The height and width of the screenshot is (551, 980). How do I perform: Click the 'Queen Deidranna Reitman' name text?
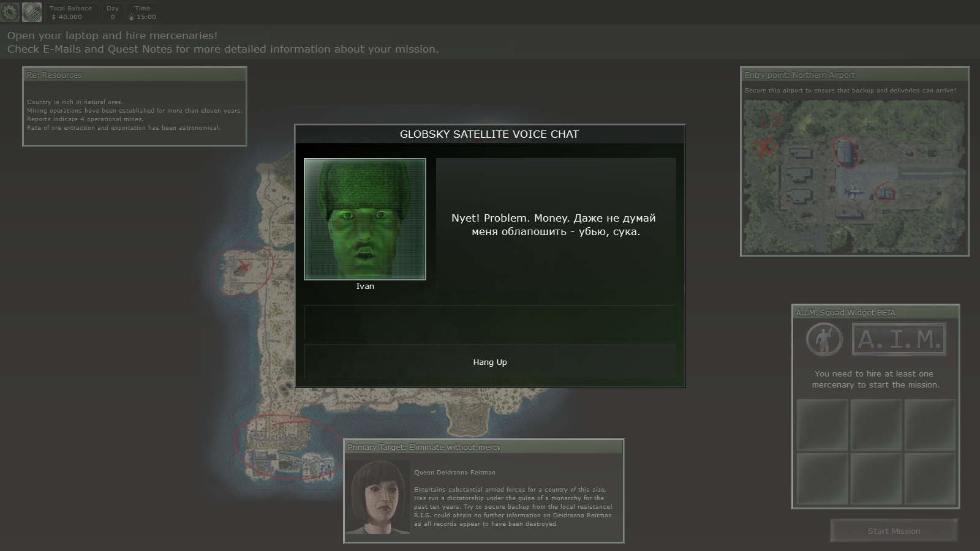(x=454, y=472)
